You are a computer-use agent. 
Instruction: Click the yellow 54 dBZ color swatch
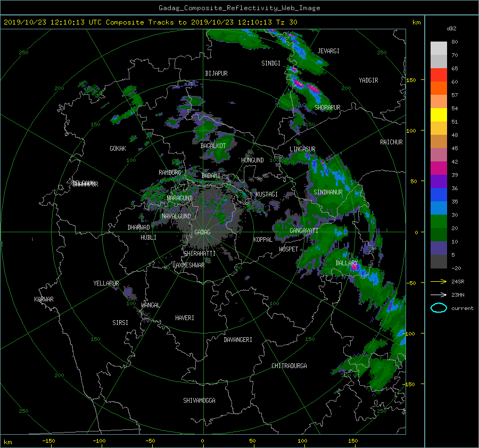(439, 115)
